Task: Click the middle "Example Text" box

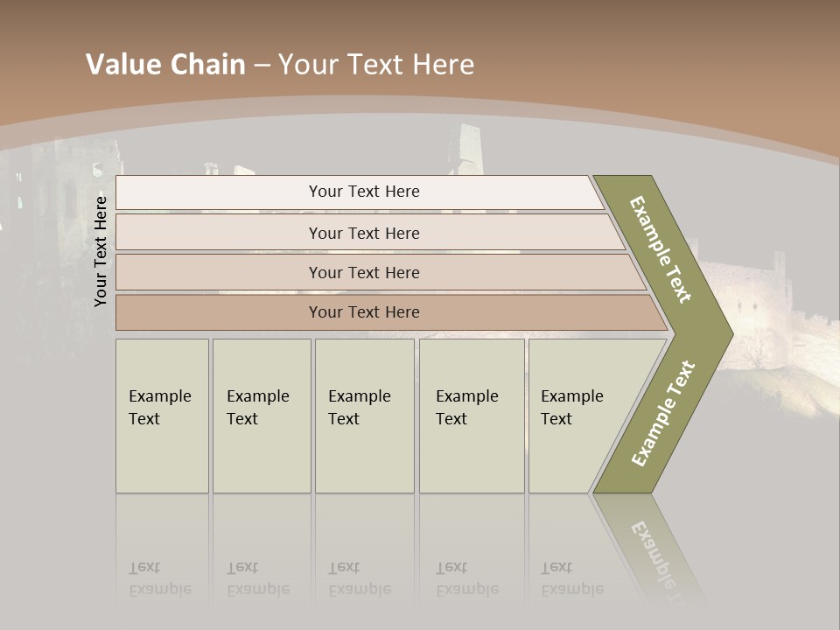Action: coord(364,415)
